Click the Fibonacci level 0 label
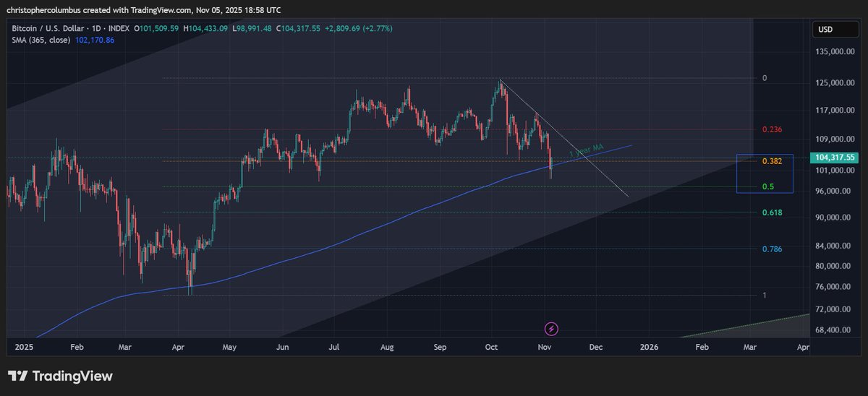868x396 pixels. pyautogui.click(x=765, y=77)
